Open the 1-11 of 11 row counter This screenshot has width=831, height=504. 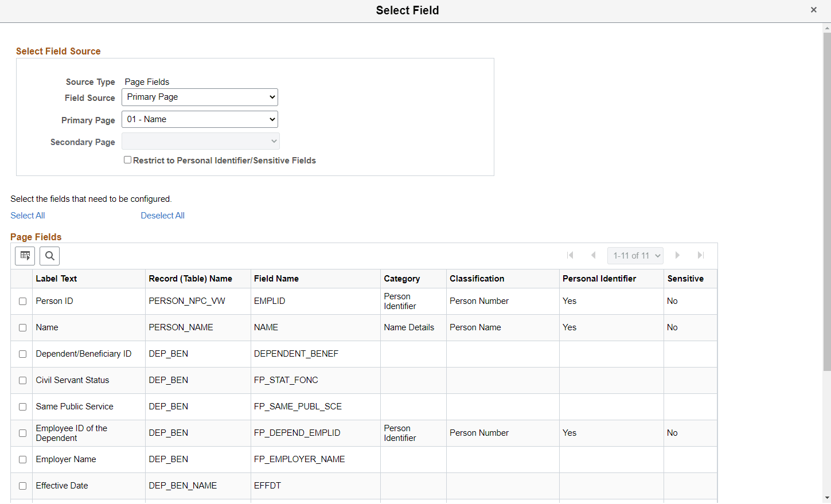[x=635, y=255]
